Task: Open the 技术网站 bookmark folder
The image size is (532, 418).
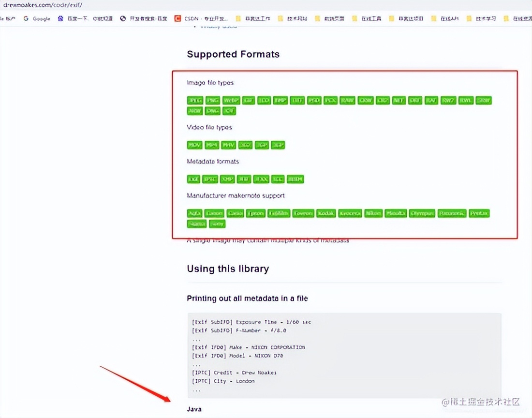Action: point(293,19)
